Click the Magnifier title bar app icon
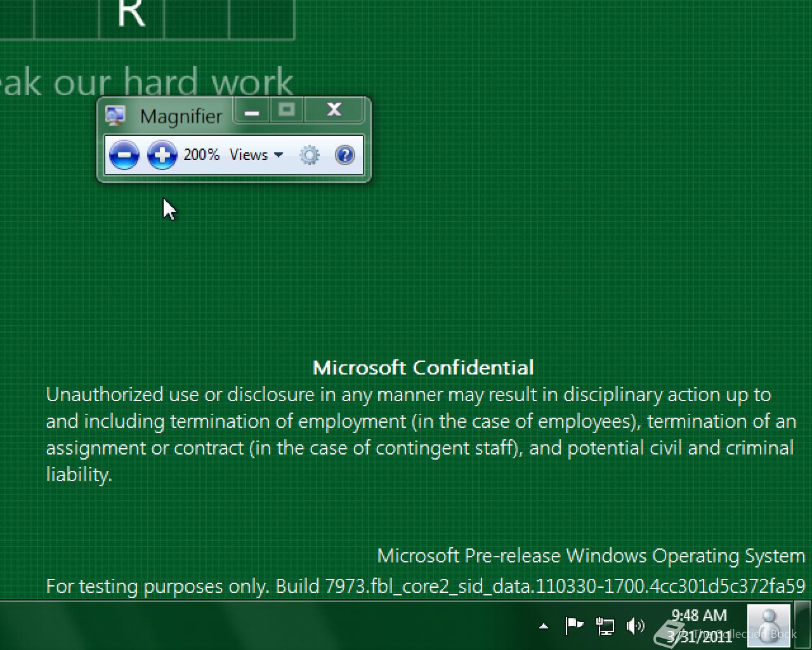812x650 pixels. 115,116
